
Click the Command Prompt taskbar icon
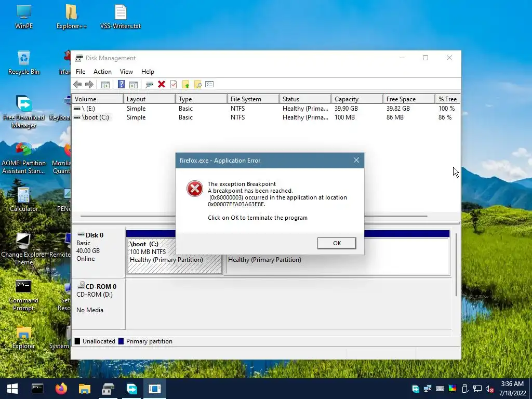(37, 389)
